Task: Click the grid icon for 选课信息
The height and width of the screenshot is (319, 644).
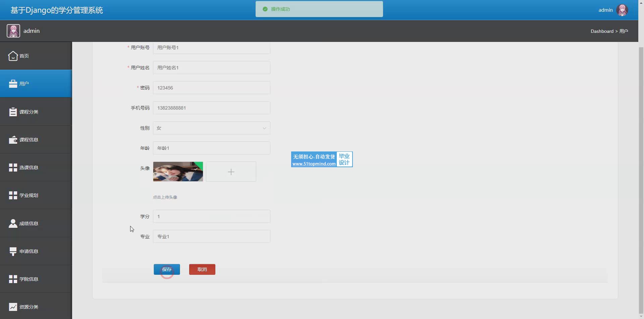Action: [x=13, y=168]
